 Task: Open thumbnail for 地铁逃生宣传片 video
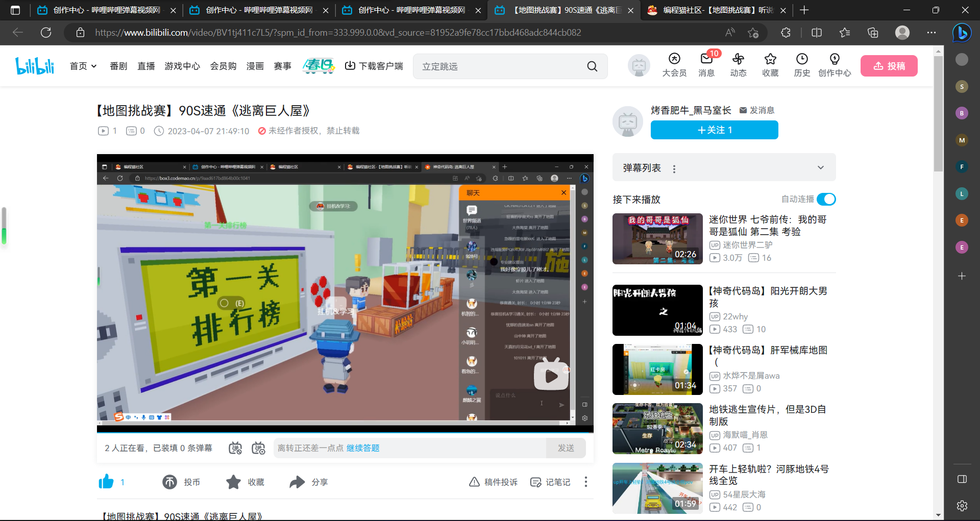(x=657, y=429)
